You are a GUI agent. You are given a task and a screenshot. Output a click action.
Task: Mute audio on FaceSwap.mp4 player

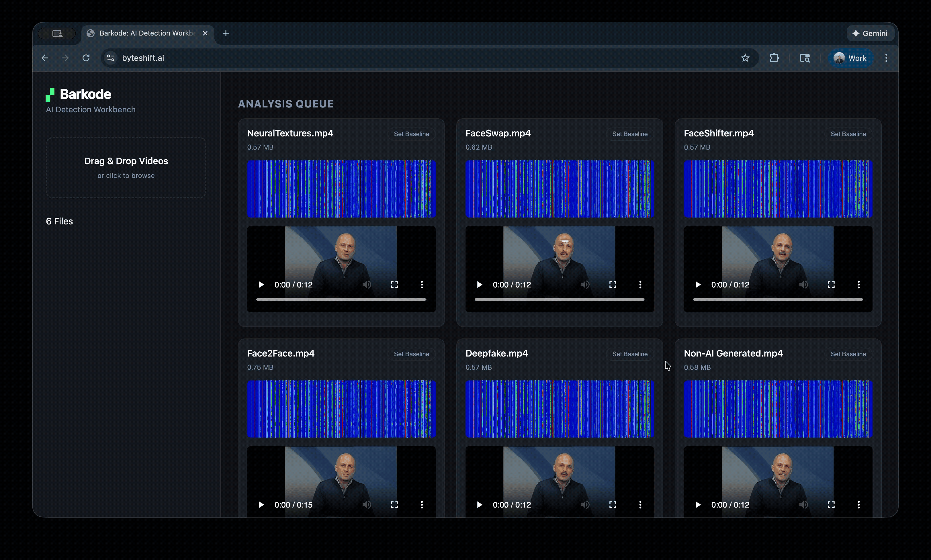pos(585,285)
